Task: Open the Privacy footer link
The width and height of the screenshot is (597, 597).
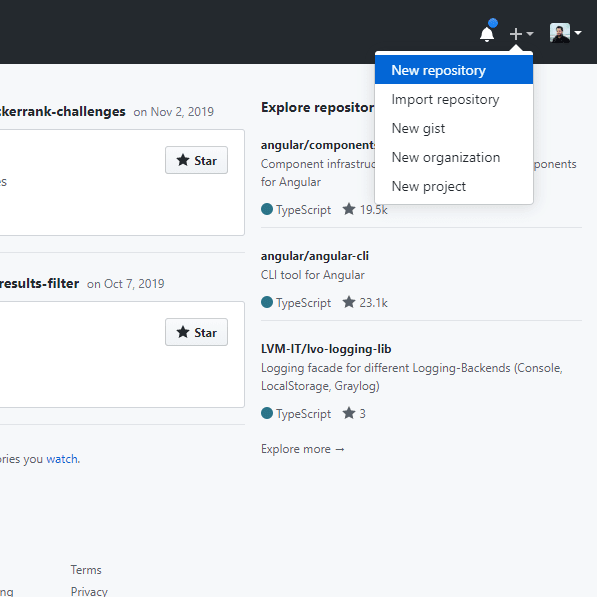Action: click(x=89, y=591)
